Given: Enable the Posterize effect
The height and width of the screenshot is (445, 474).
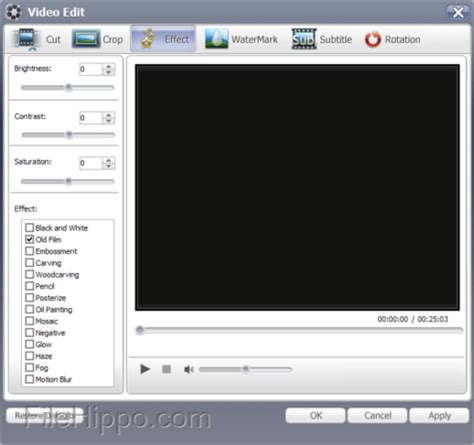Looking at the screenshot, I should point(30,298).
